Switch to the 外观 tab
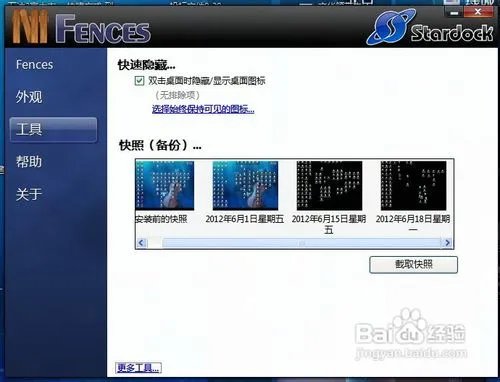The height and width of the screenshot is (382, 500). pos(29,97)
